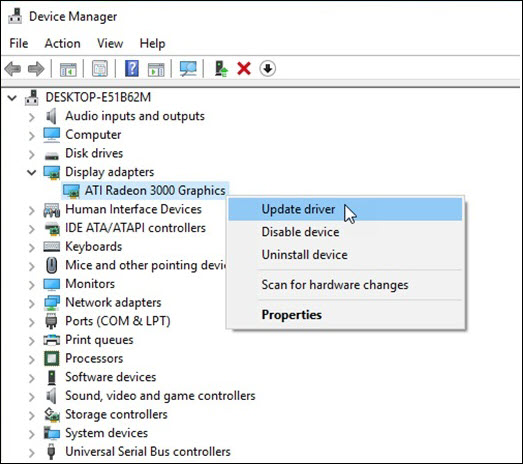The height and width of the screenshot is (464, 523).
Task: Click the Properties toolbar icon
Action: coord(100,69)
